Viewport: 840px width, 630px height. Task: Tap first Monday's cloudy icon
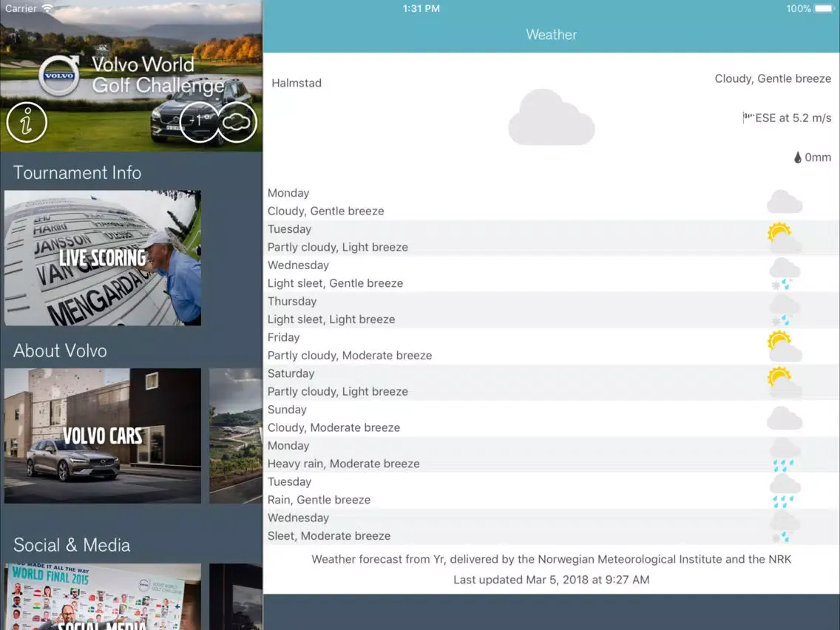(x=785, y=202)
